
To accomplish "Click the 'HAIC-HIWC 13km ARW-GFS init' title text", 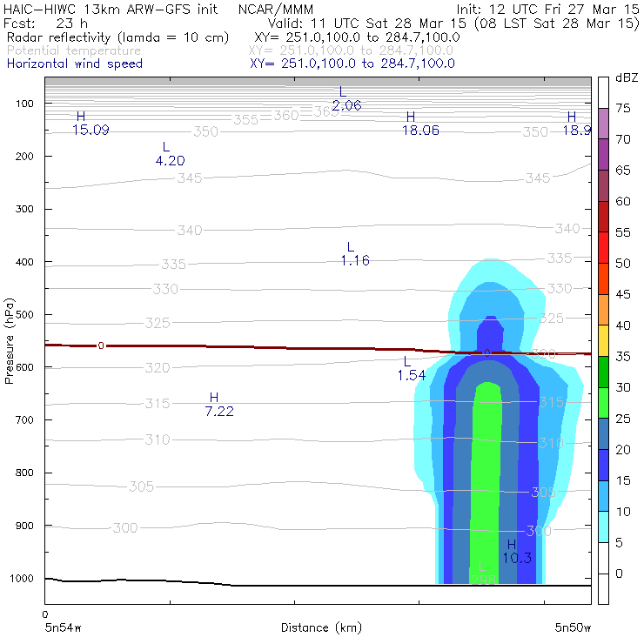I will click(111, 10).
